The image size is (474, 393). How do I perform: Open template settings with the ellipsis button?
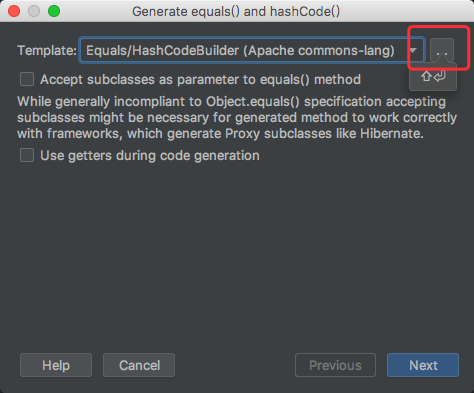pyautogui.click(x=442, y=50)
